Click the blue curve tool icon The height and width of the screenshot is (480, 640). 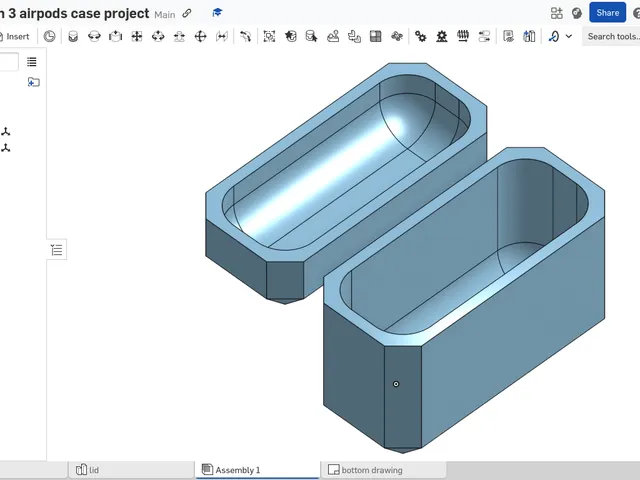click(554, 36)
